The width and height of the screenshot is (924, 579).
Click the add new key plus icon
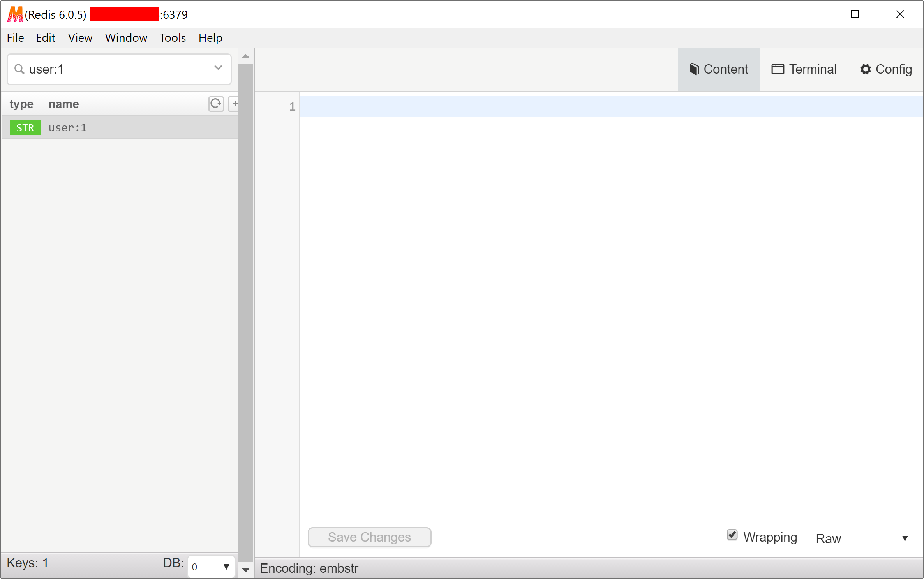pyautogui.click(x=234, y=104)
